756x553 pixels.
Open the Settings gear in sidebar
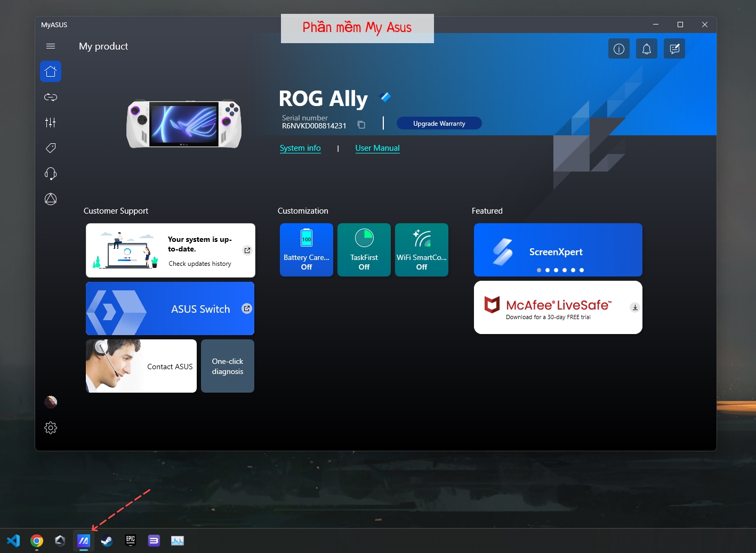click(x=51, y=428)
